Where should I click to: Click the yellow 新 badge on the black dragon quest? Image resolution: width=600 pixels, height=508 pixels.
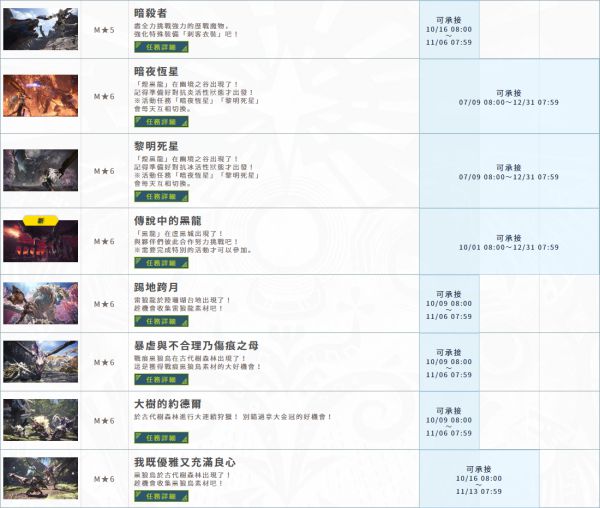tap(40, 217)
